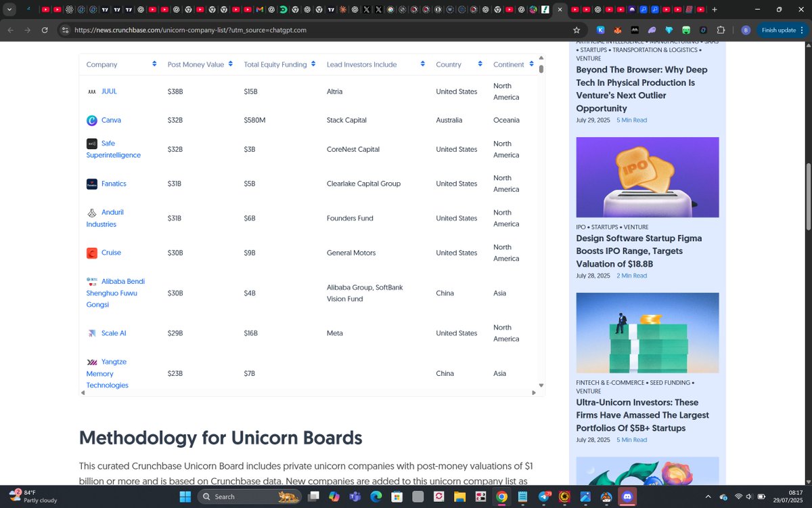Open Alibaba Bendi Shenghuo Fuwu Gongsi link
812x508 pixels.
[x=116, y=293]
